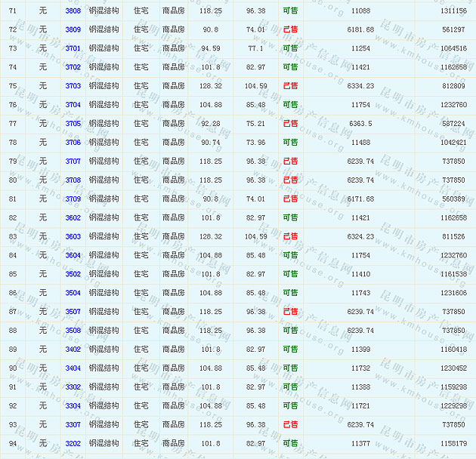476x459 pixels.
Task: Select room 3702 link
Action: point(73,67)
